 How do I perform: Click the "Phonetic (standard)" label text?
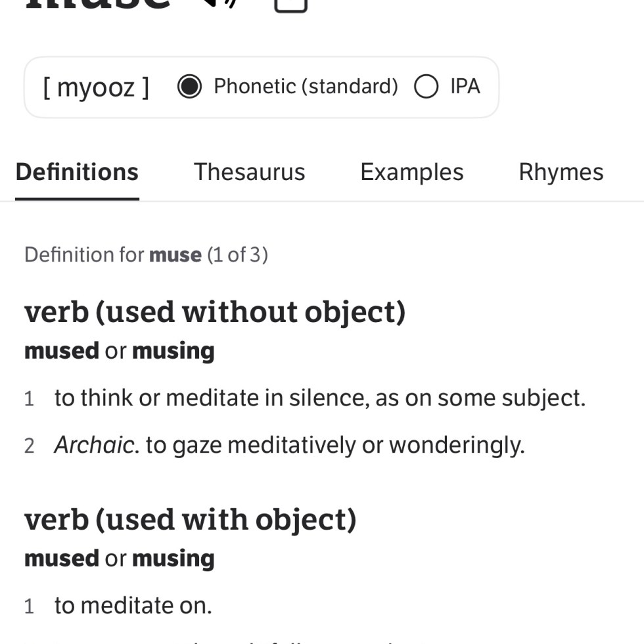pos(306,87)
